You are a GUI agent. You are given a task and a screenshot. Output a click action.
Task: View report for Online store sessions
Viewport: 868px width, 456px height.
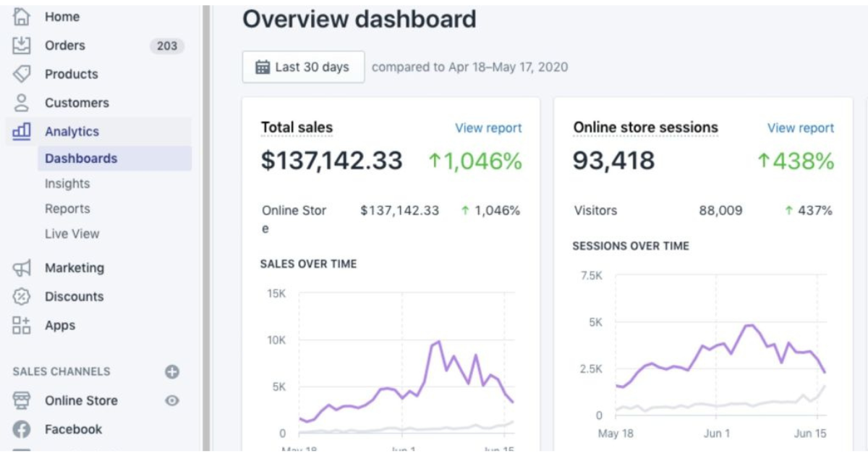pyautogui.click(x=800, y=128)
